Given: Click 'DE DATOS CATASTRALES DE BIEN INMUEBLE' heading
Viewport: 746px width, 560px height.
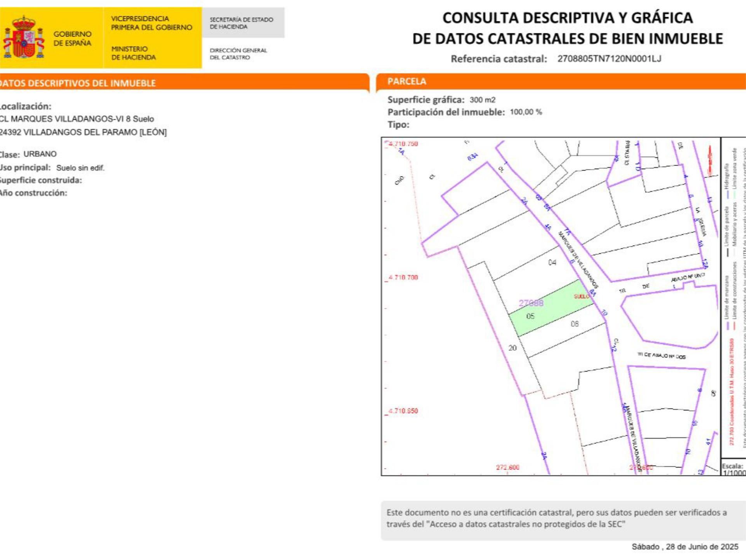Looking at the screenshot, I should [x=567, y=38].
